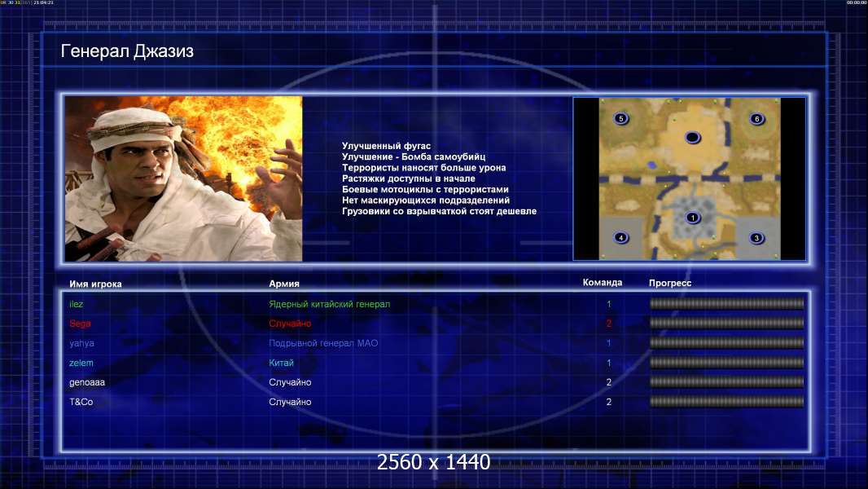Image resolution: width=868 pixels, height=489 pixels.
Task: Click start position 5 marker on minimap
Action: pyautogui.click(x=621, y=118)
